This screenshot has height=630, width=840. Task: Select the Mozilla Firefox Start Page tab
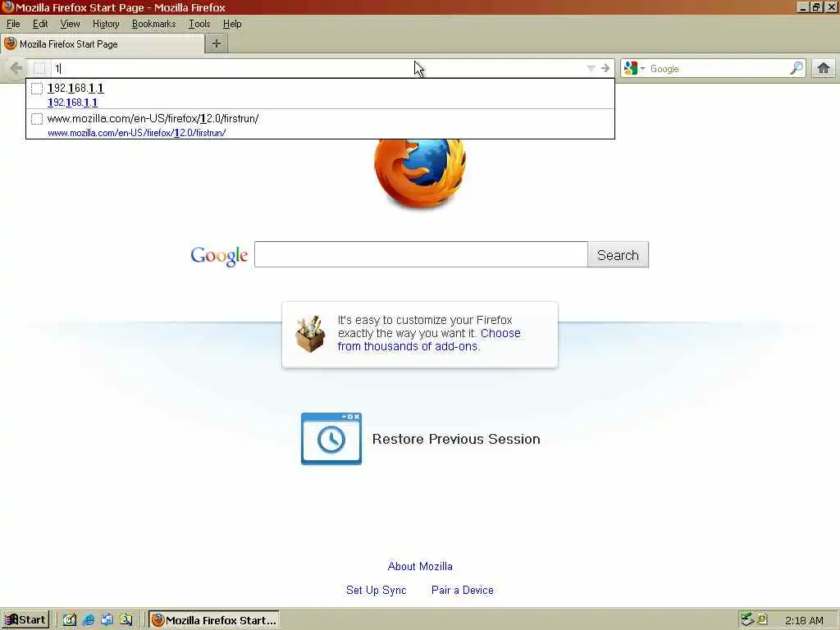pos(103,44)
